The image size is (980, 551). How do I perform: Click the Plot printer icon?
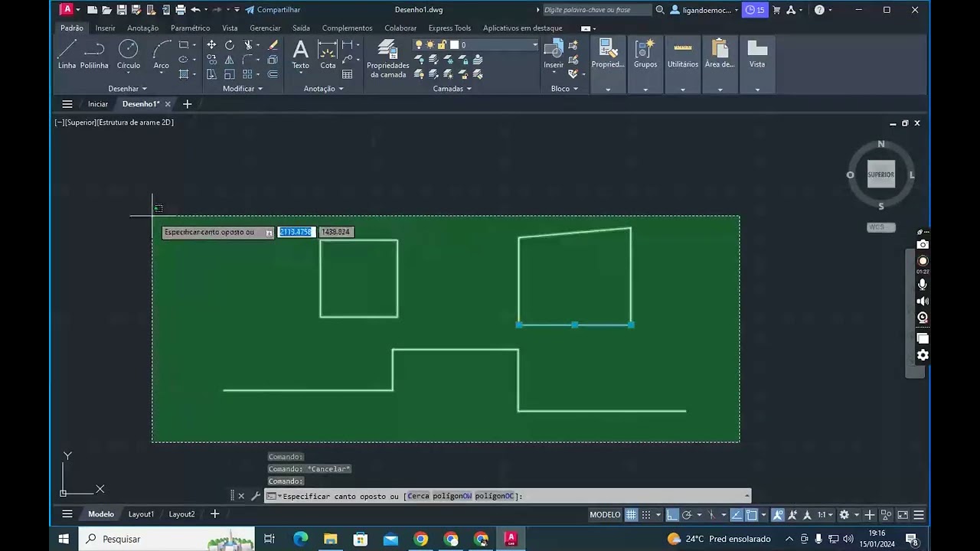(181, 10)
